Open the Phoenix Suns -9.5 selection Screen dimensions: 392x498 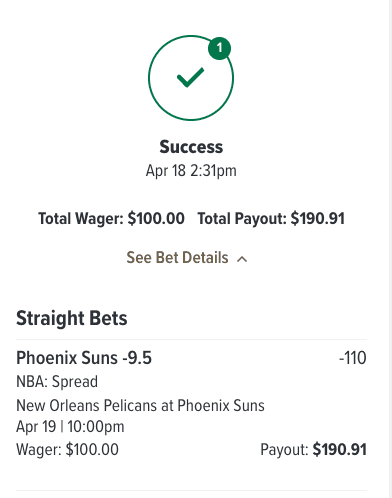84,358
